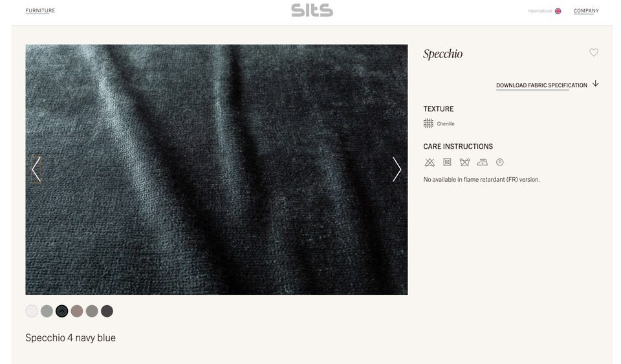The width and height of the screenshot is (621, 364).
Task: Select the dark charcoal color swatch
Action: point(107,311)
